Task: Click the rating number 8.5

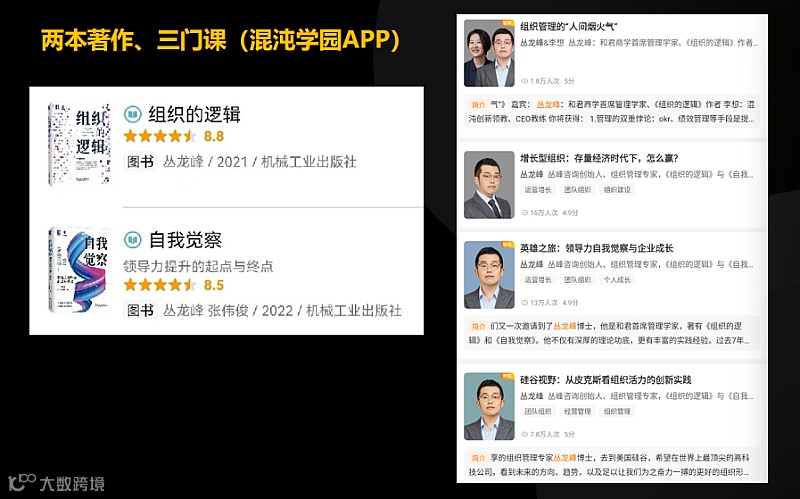Action: 214,285
